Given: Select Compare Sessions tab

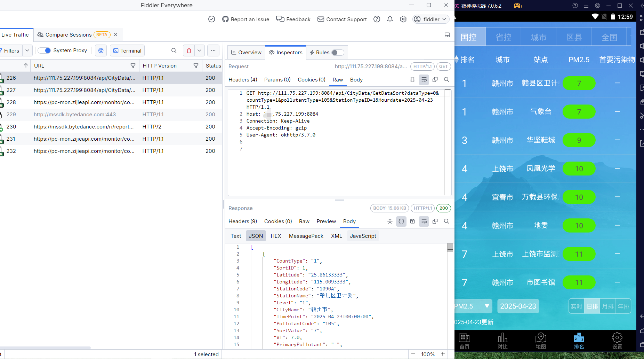Looking at the screenshot, I should point(69,35).
